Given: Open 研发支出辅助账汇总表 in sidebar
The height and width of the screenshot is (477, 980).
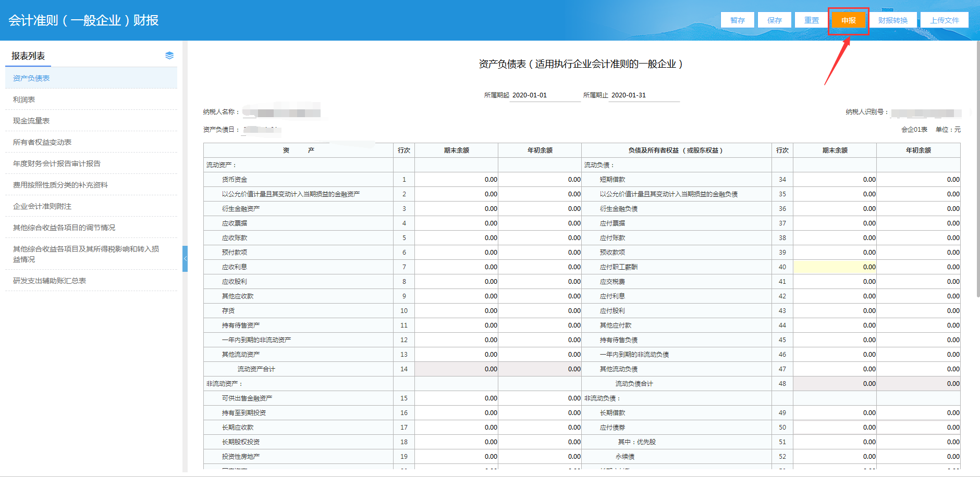Looking at the screenshot, I should click(x=50, y=281).
